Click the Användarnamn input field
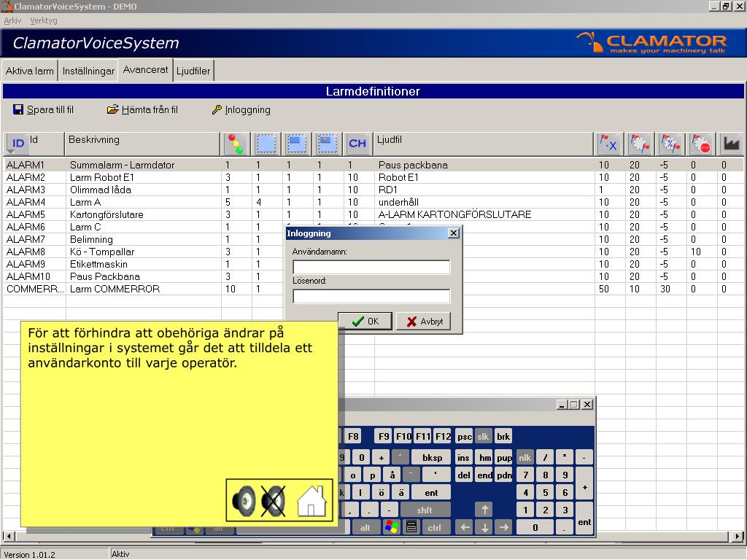The height and width of the screenshot is (560, 747). click(371, 267)
